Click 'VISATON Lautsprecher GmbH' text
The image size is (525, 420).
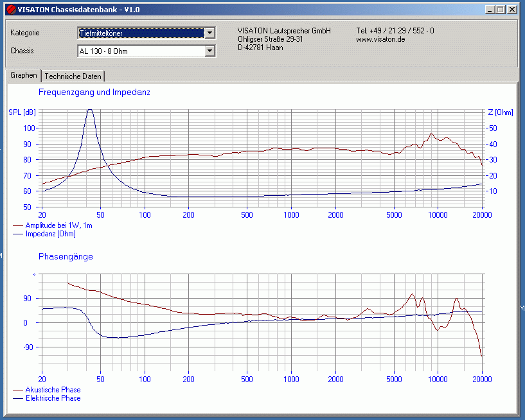284,31
